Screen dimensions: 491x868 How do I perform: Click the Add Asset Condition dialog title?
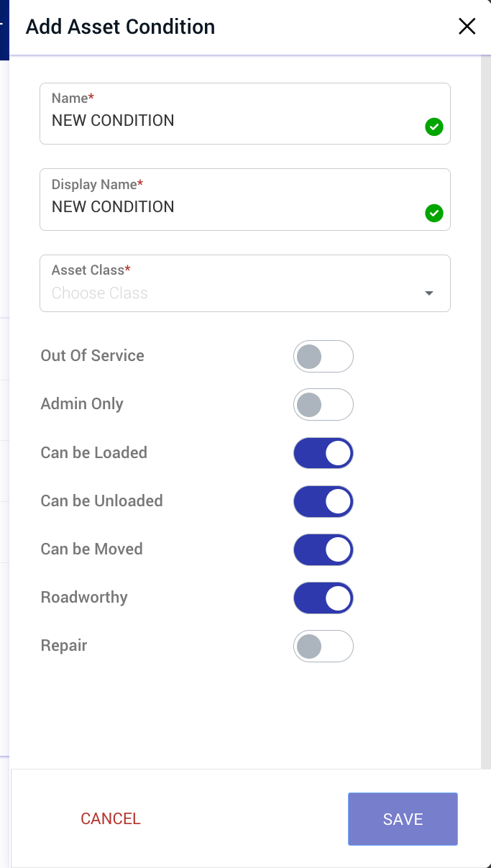point(120,27)
